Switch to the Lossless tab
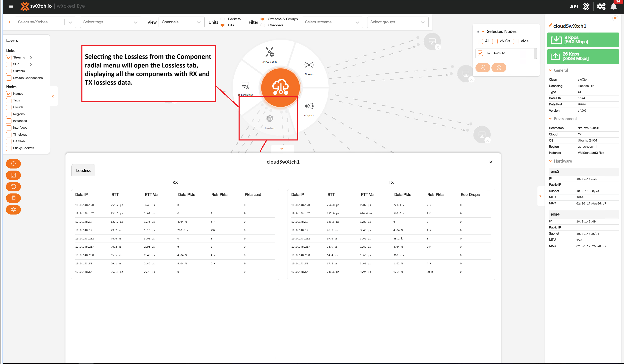 [83, 170]
